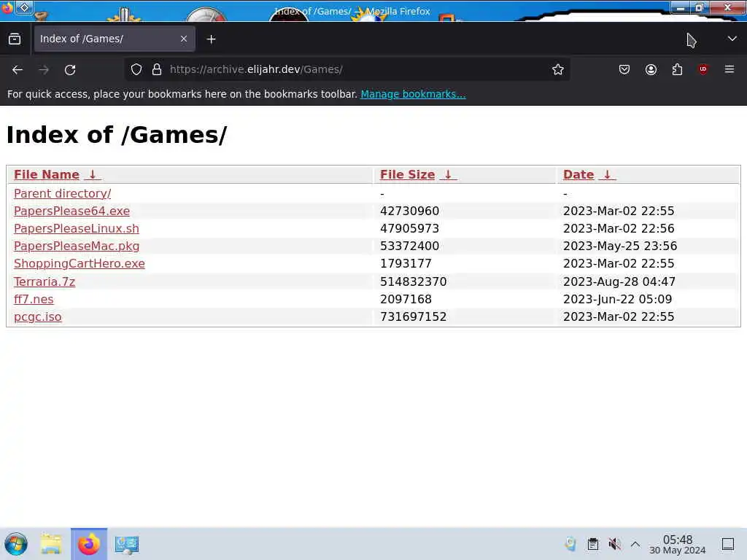Open the system settings taskbar icon
747x560 pixels.
click(x=127, y=544)
